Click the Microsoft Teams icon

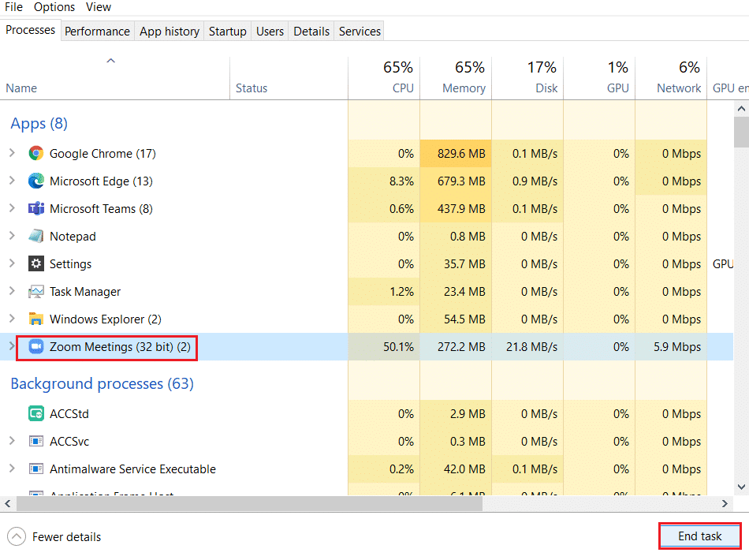(36, 208)
